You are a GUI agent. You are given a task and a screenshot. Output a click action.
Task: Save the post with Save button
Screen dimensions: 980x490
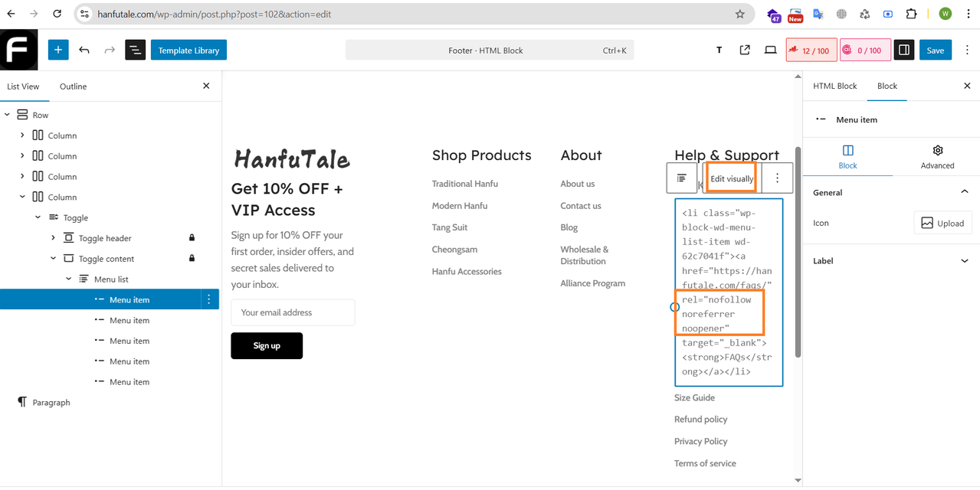(936, 51)
